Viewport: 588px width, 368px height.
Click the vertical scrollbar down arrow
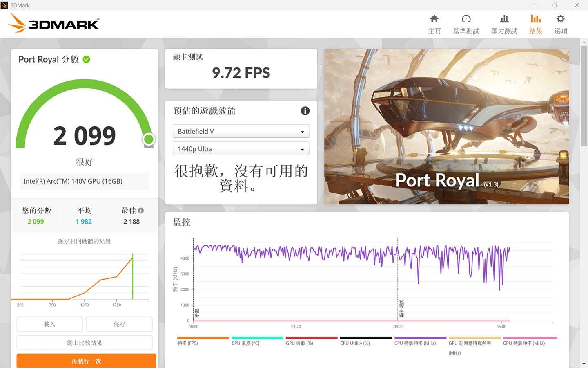(x=584, y=364)
